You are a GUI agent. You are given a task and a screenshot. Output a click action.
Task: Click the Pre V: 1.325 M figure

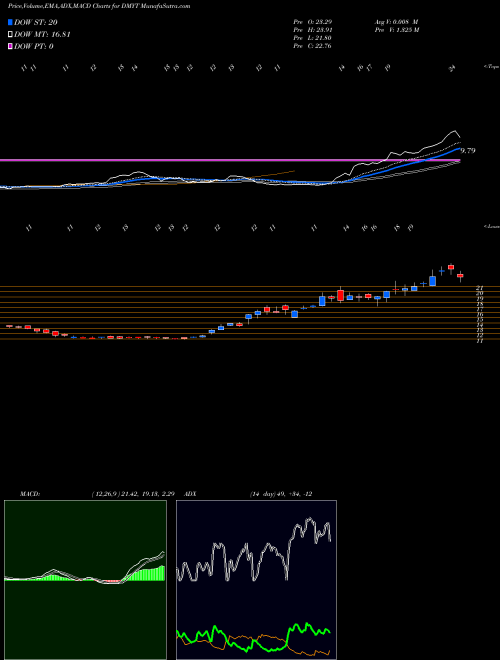point(396,30)
